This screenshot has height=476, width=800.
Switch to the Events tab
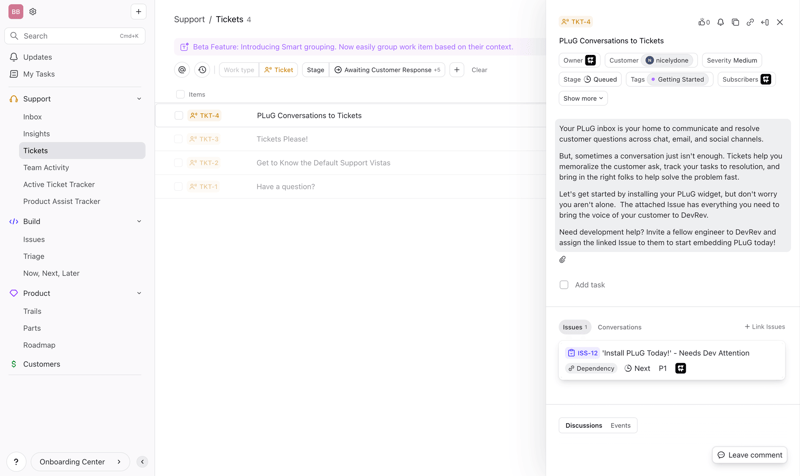point(620,425)
